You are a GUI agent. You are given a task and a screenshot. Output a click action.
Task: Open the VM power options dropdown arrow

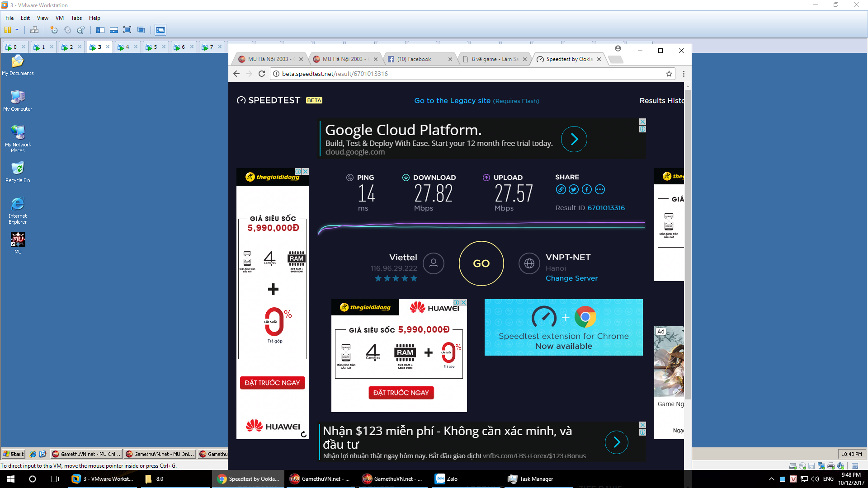tap(17, 30)
